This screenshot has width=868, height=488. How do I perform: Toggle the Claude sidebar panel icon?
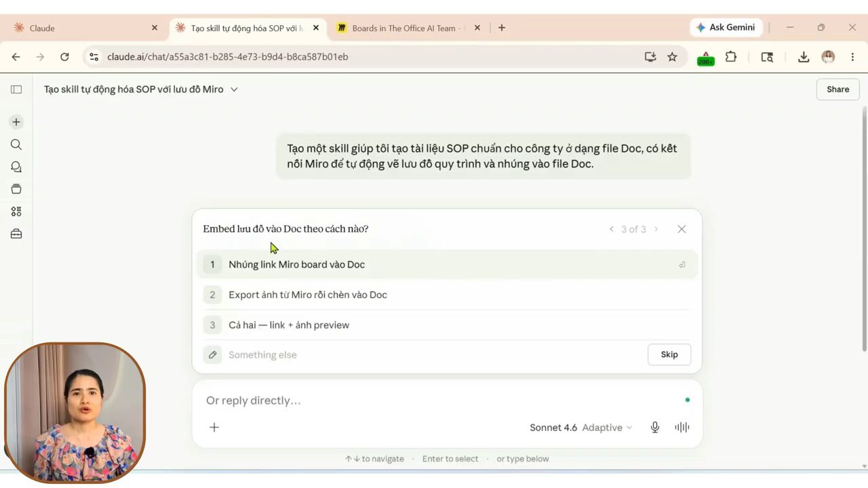(x=16, y=89)
